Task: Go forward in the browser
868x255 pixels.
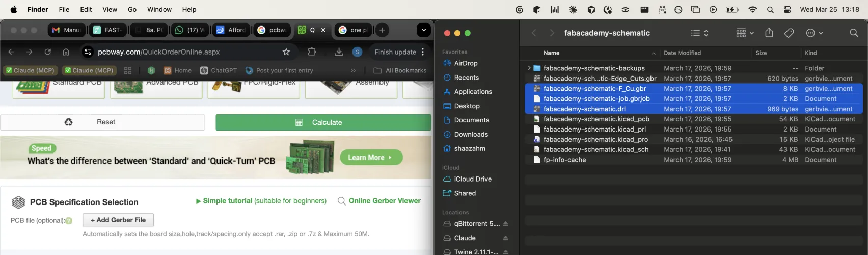Action: pyautogui.click(x=29, y=52)
